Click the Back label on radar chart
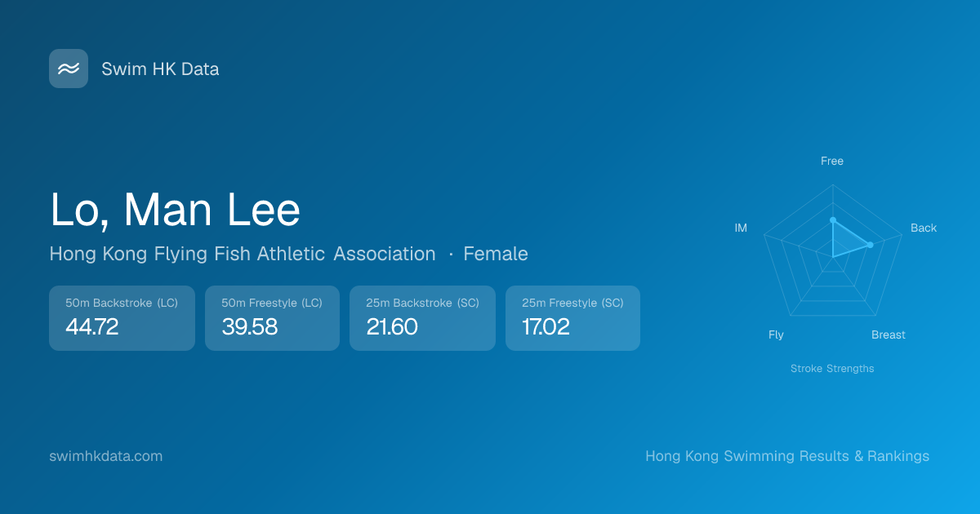The height and width of the screenshot is (514, 980). tap(924, 228)
